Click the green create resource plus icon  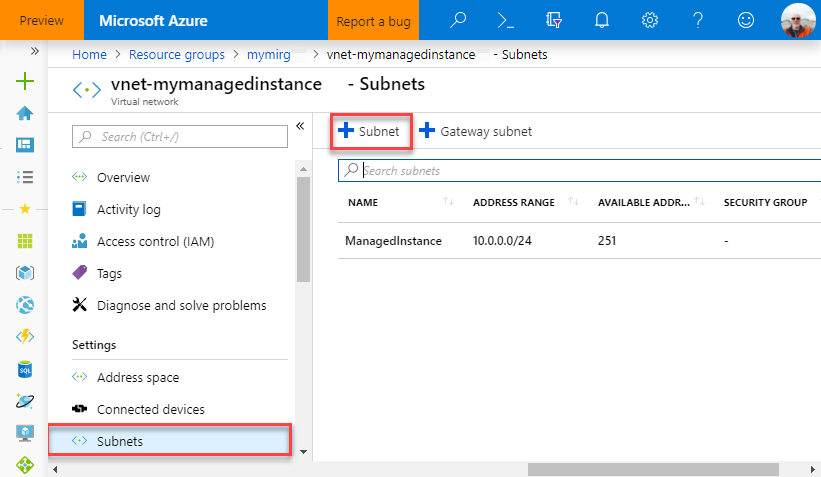coord(26,82)
